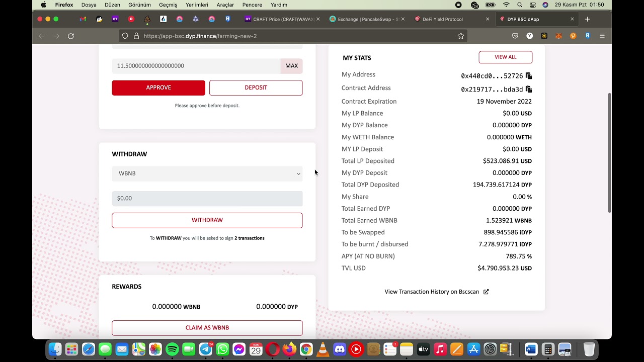Click menu bar clock 29 Kasım Pzt

coord(579,5)
